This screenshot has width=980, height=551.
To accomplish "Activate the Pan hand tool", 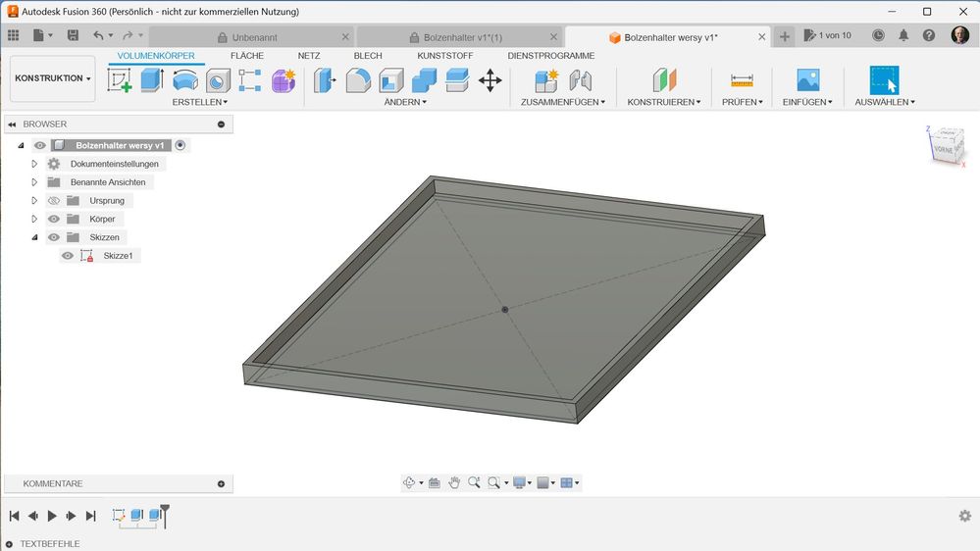I will pos(454,482).
